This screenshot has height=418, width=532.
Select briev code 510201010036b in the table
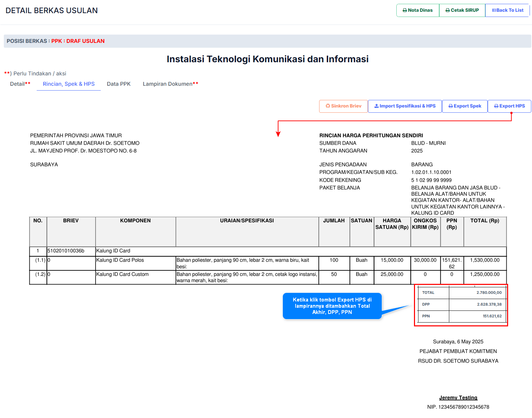[66, 251]
